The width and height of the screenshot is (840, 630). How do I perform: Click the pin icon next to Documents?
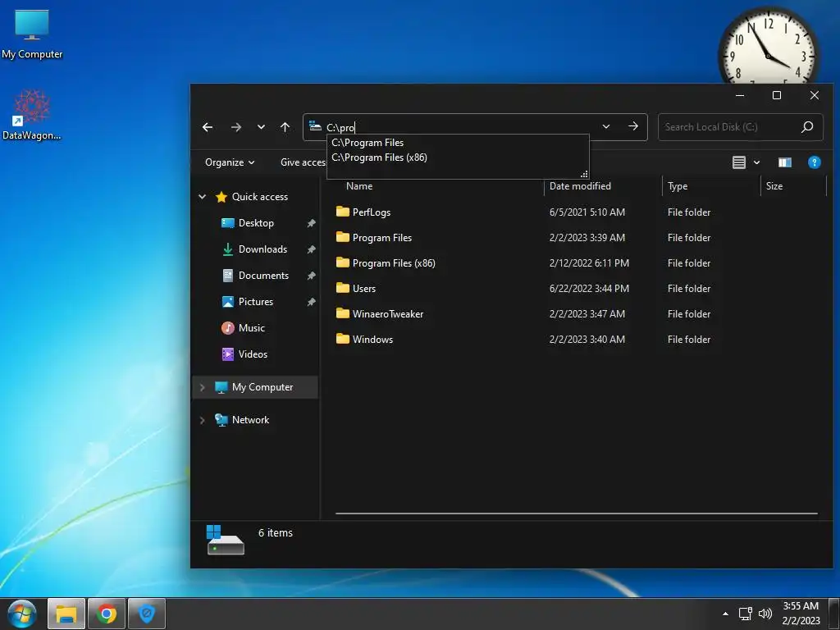311,276
